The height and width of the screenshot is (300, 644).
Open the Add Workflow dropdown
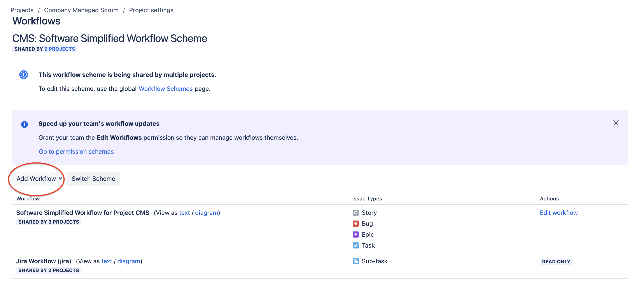(39, 179)
